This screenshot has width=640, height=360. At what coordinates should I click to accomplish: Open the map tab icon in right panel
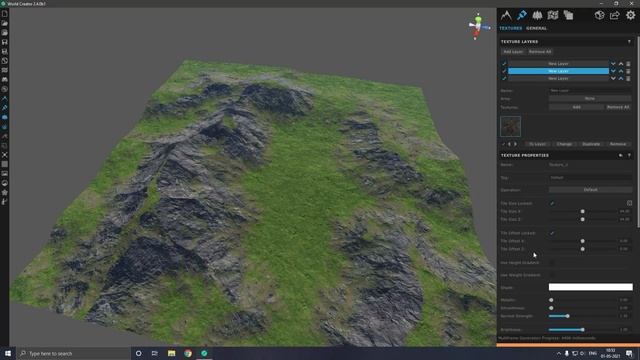553,16
